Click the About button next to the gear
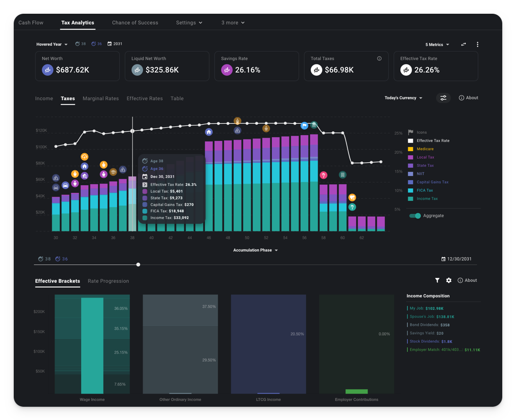The image size is (516, 420). [467, 280]
